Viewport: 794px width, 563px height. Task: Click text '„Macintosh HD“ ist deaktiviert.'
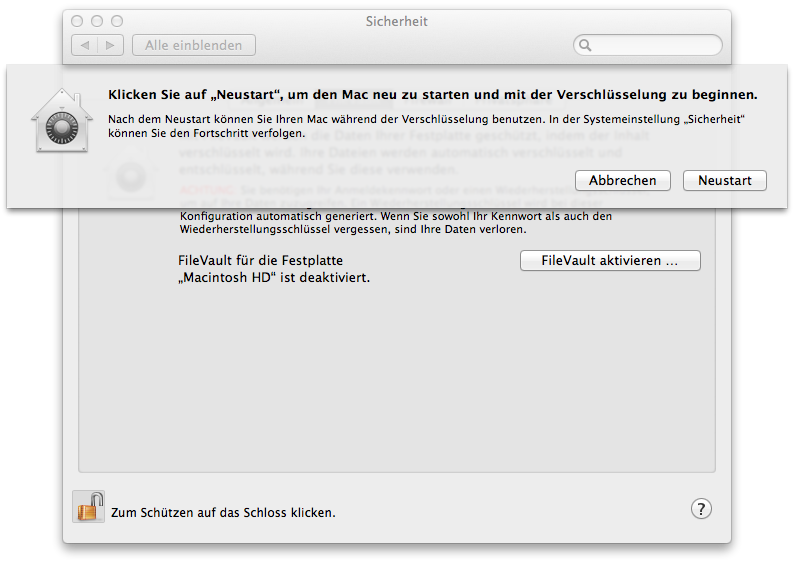click(x=274, y=277)
